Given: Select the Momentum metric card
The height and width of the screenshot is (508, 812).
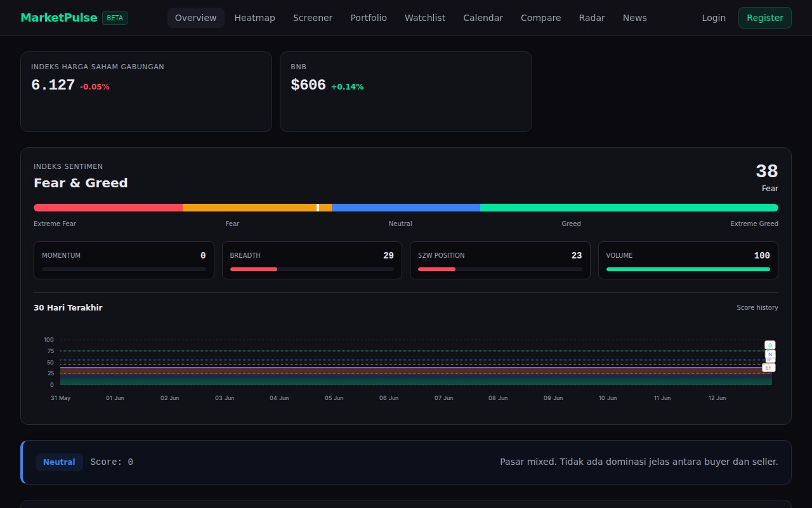Looking at the screenshot, I should pos(124,260).
